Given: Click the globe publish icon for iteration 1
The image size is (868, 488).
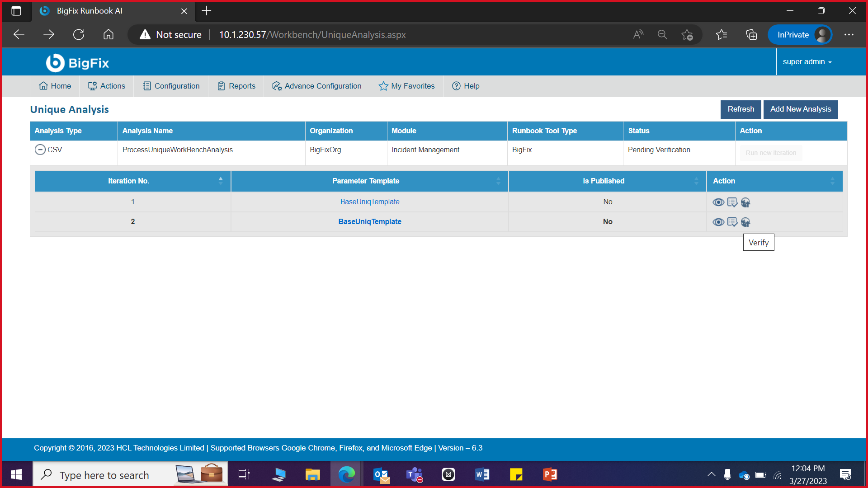Looking at the screenshot, I should click(745, 202).
